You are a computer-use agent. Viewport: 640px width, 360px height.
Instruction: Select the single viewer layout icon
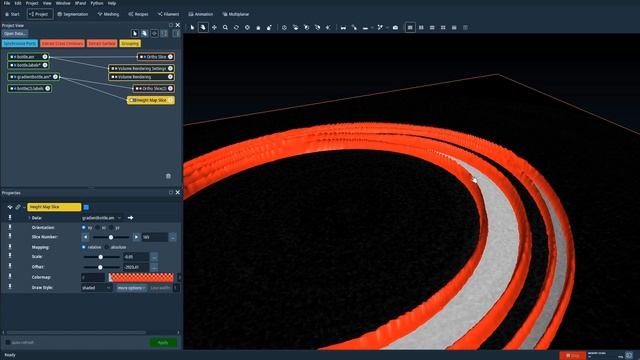point(410,27)
